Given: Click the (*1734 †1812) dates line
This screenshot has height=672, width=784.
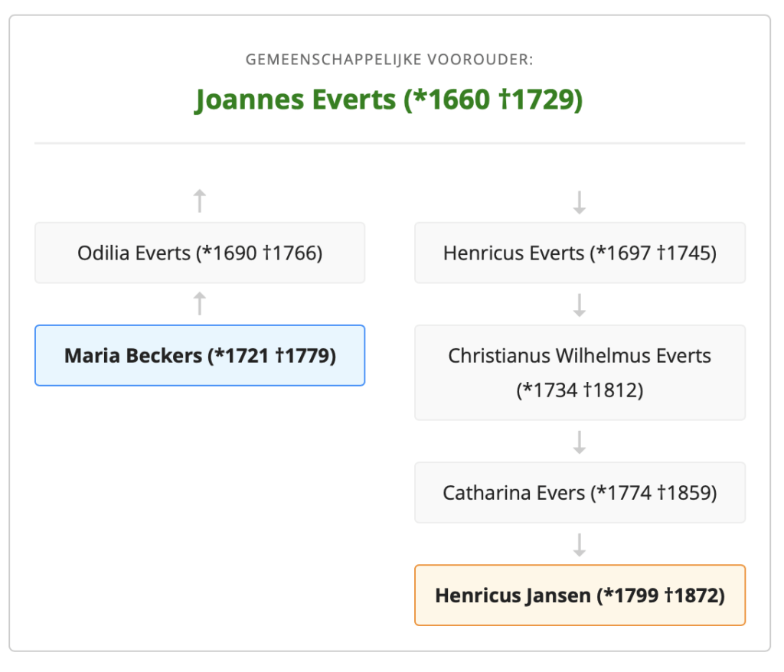Looking at the screenshot, I should [x=580, y=390].
